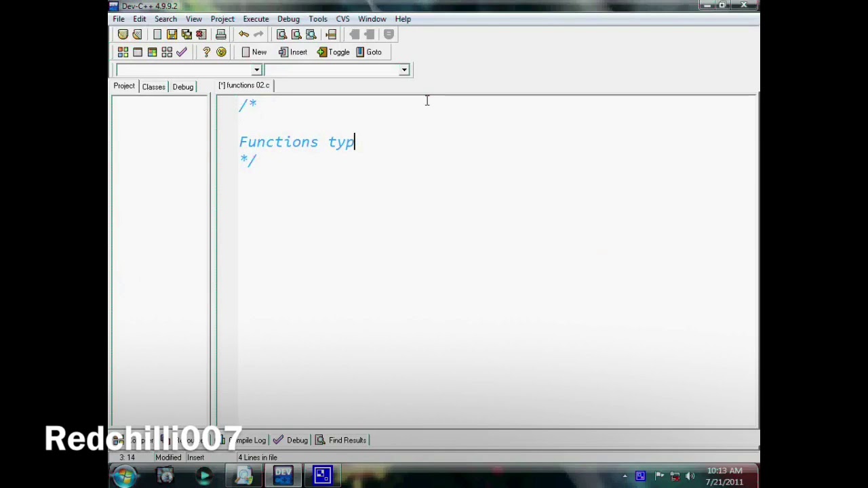Click the 'Functions typ' comment text in editor
This screenshot has height=488, width=868.
point(296,142)
